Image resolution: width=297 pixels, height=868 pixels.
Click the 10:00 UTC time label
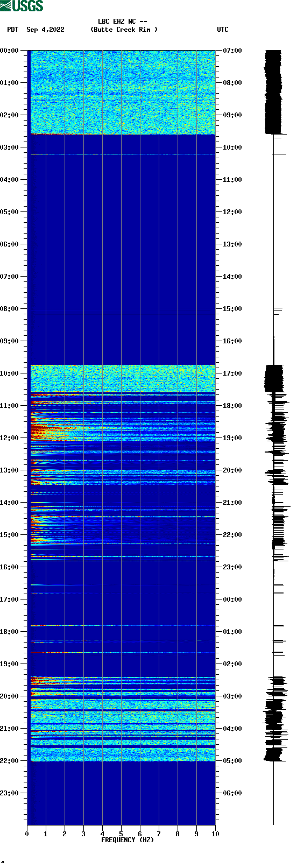(232, 147)
